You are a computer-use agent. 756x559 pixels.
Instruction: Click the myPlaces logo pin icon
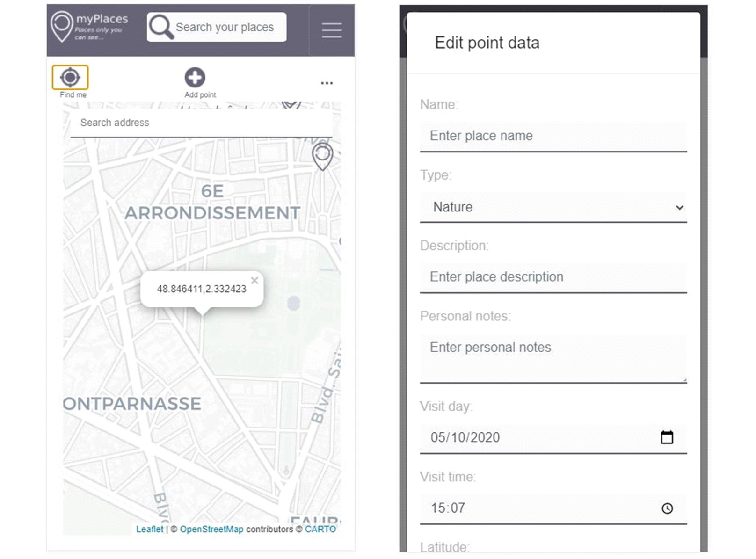62,27
